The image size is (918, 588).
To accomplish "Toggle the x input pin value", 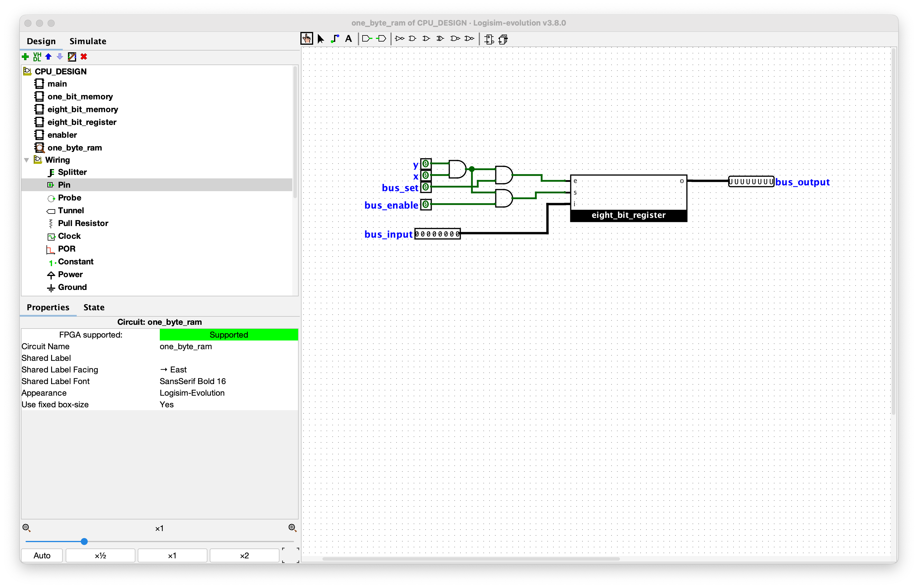I will 426,176.
